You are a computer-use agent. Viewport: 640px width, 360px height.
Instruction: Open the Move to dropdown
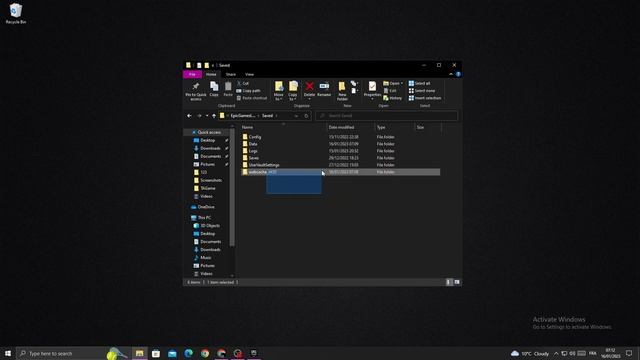point(279,91)
